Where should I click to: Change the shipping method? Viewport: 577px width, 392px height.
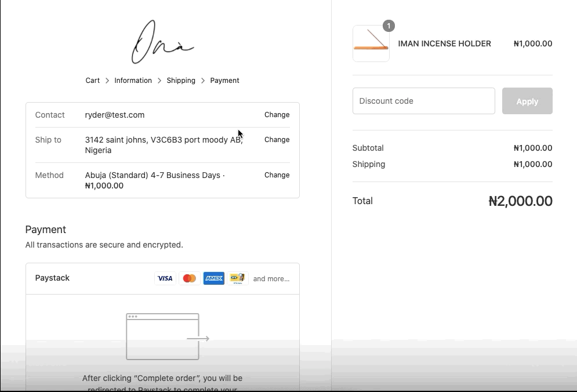click(x=277, y=175)
